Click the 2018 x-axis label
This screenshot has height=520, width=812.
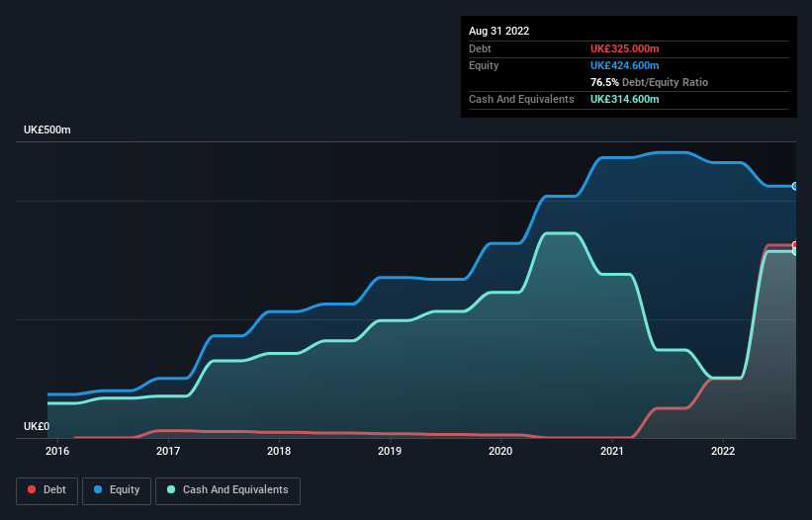click(279, 451)
